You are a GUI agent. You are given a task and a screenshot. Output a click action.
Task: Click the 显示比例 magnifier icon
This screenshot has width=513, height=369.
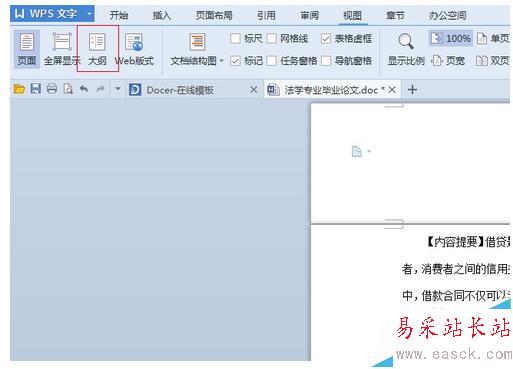pos(406,41)
